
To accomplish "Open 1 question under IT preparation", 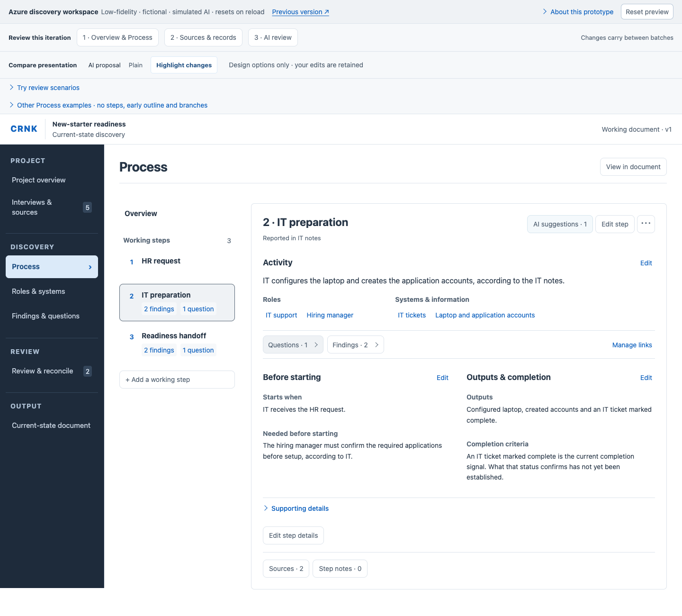I will [x=198, y=309].
